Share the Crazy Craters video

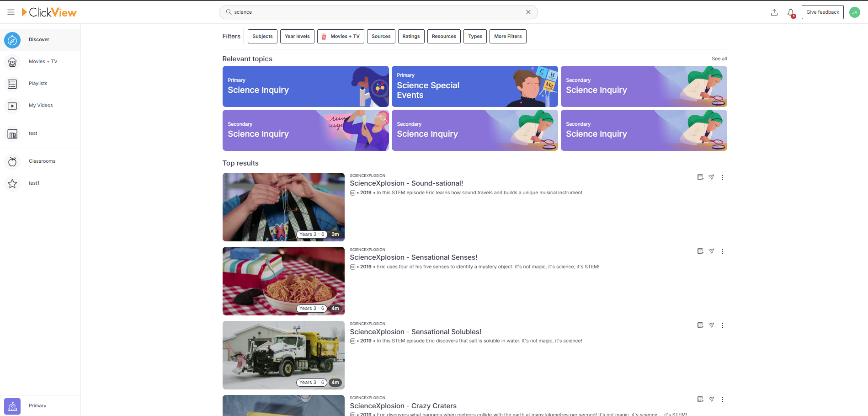(x=711, y=400)
